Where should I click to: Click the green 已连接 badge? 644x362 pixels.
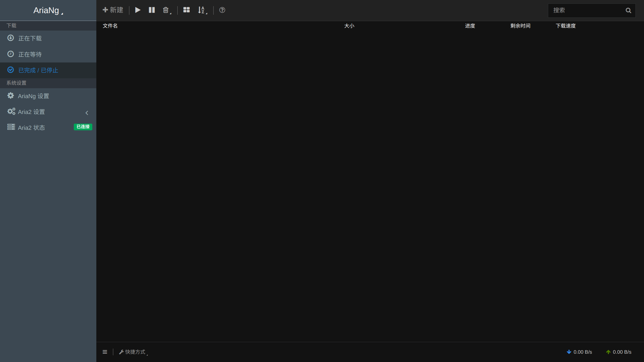pos(83,127)
